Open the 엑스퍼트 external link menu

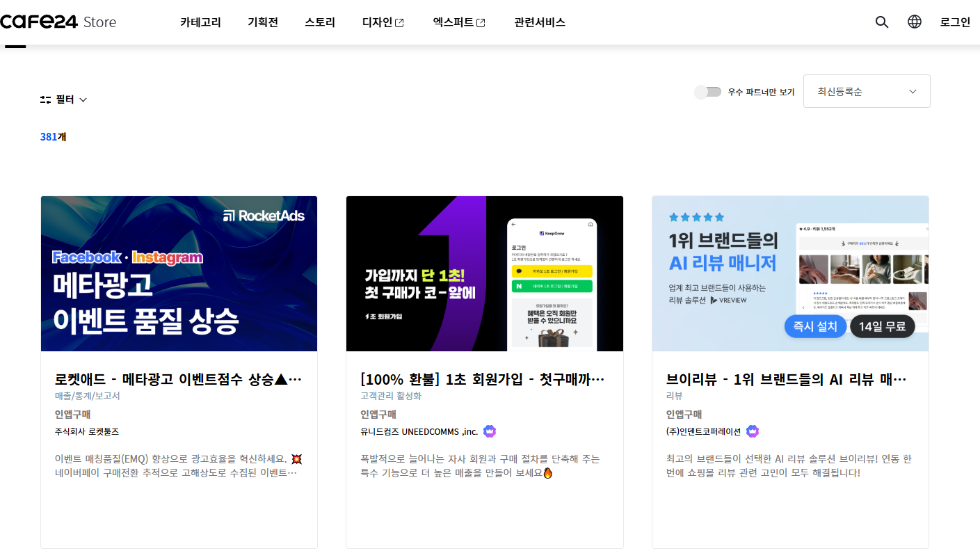pos(459,22)
